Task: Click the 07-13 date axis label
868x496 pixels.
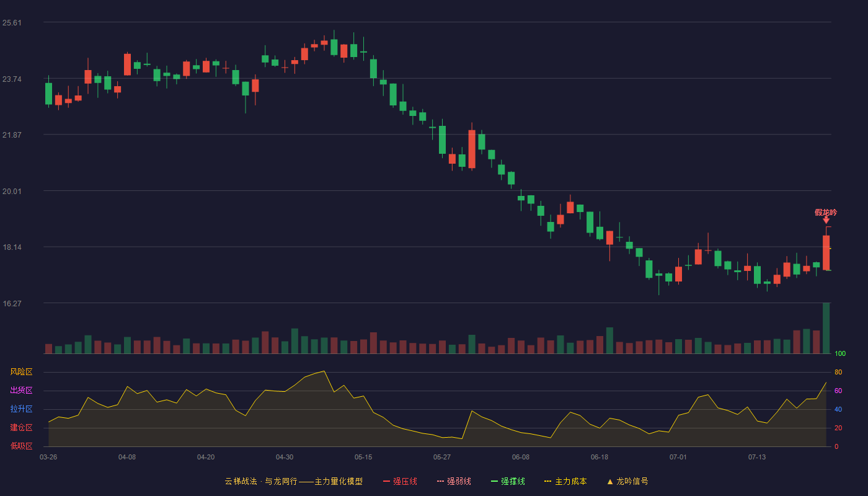Action: pyautogui.click(x=757, y=457)
